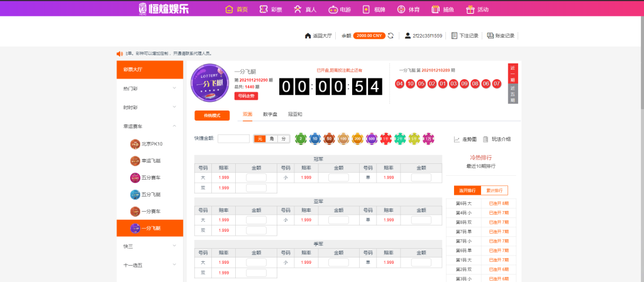Expand the 热门彩 sidebar category
Image resolution: width=644 pixels, height=282 pixels.
150,89
